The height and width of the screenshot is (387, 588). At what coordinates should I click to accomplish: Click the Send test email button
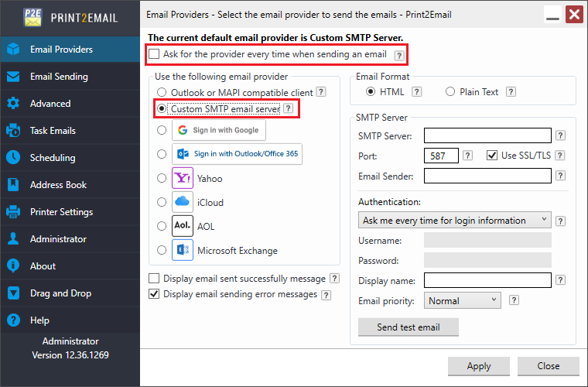(408, 327)
